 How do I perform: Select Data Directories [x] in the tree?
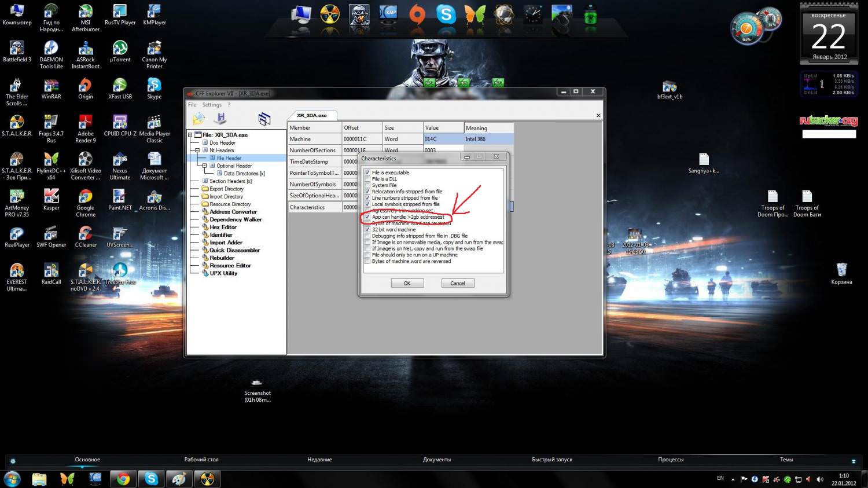click(x=244, y=173)
